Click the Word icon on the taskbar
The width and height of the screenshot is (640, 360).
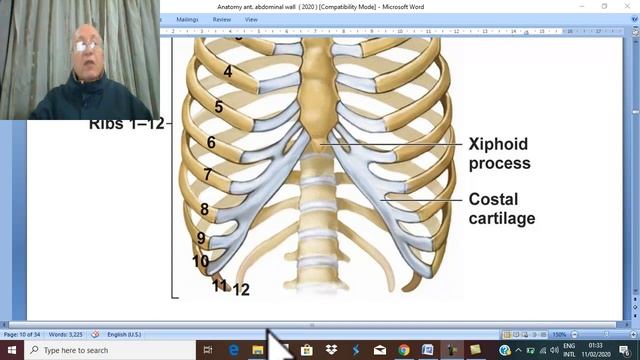coord(427,350)
